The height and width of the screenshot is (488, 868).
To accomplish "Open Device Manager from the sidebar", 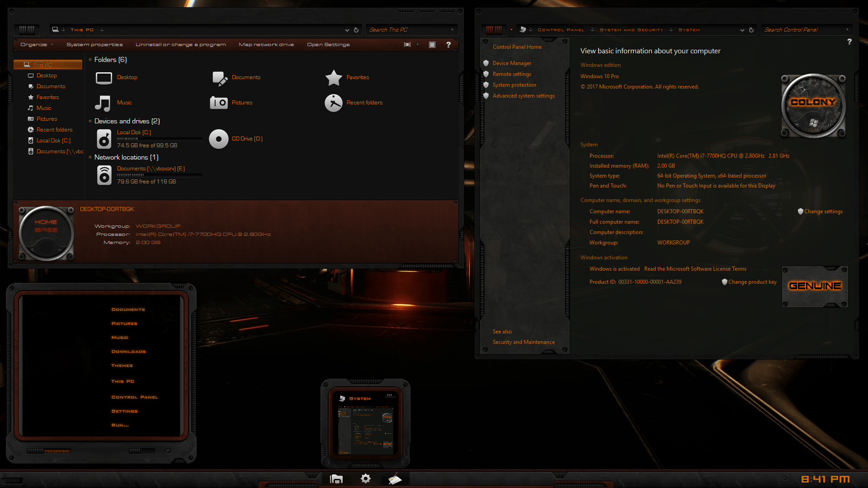I will [x=511, y=63].
